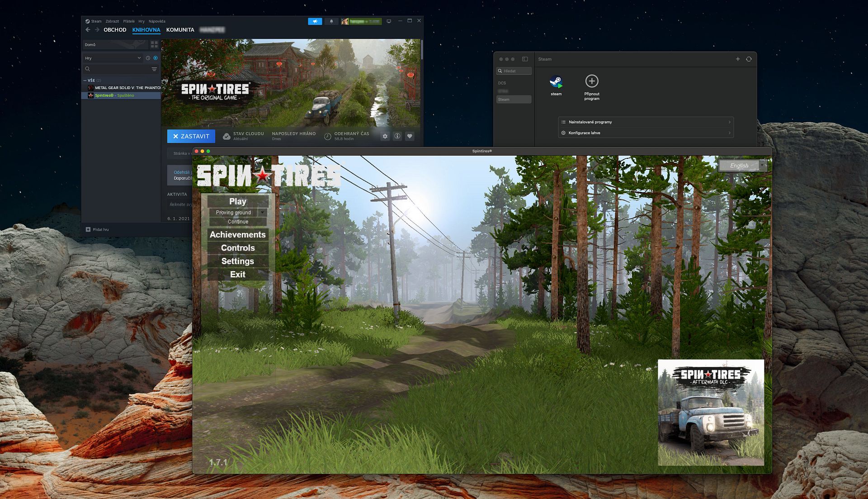Click the Steam announcements megaphone icon
The image size is (868, 499).
point(315,21)
